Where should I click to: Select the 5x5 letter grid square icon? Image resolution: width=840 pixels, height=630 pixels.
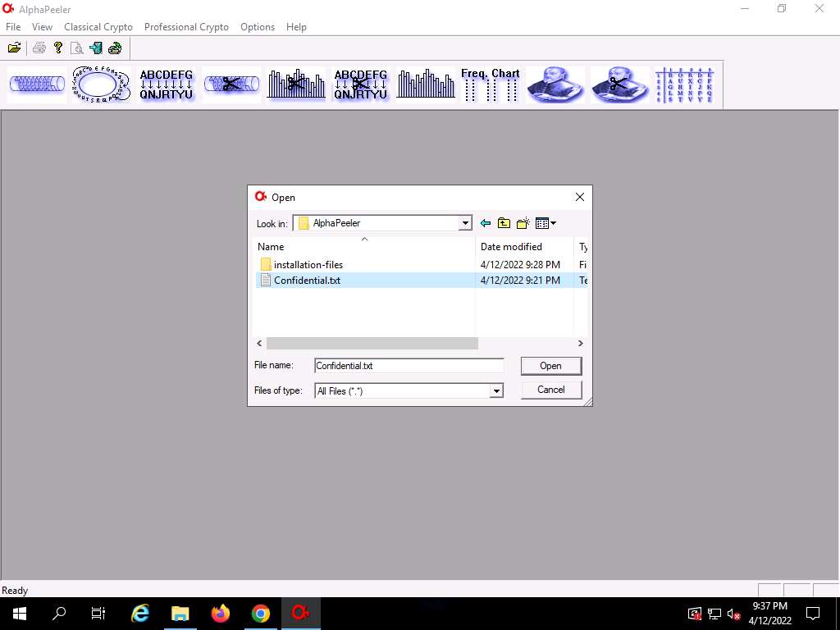(x=686, y=85)
